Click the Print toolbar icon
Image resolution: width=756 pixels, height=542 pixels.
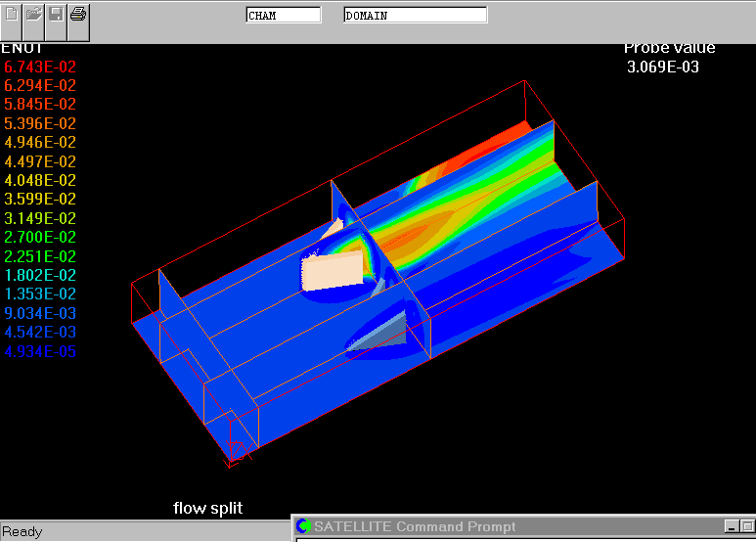click(x=78, y=15)
